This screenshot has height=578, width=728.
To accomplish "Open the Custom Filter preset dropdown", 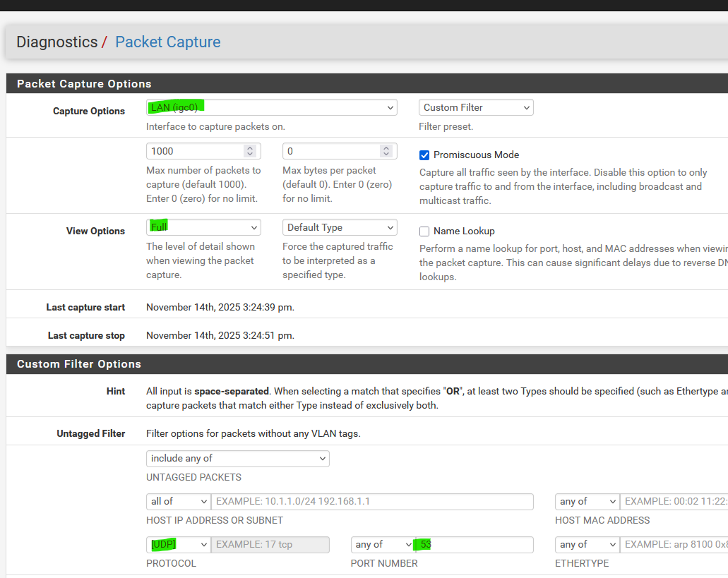I will [x=476, y=107].
